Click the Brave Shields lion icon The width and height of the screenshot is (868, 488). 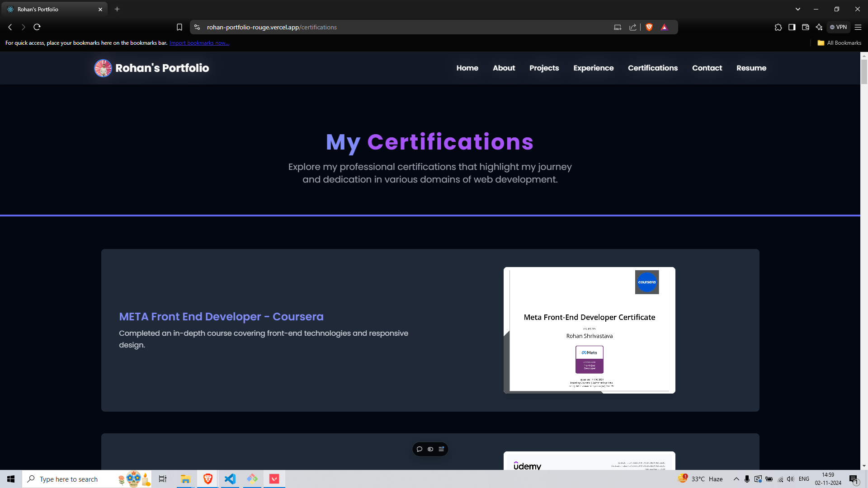(649, 27)
